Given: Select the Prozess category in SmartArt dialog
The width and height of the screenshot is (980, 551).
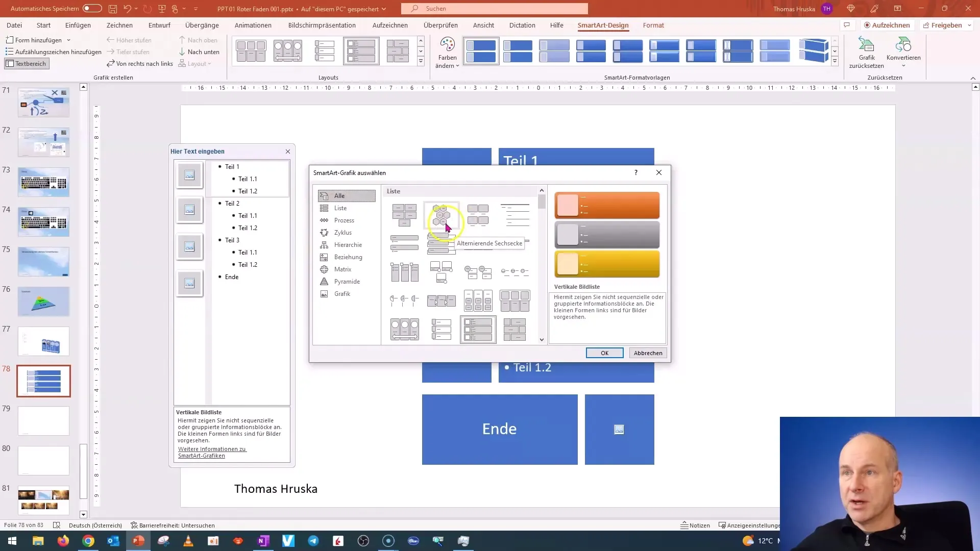Looking at the screenshot, I should click(345, 220).
